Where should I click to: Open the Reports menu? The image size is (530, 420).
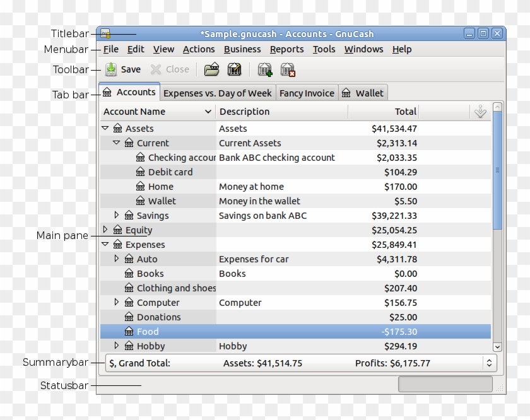click(x=286, y=49)
